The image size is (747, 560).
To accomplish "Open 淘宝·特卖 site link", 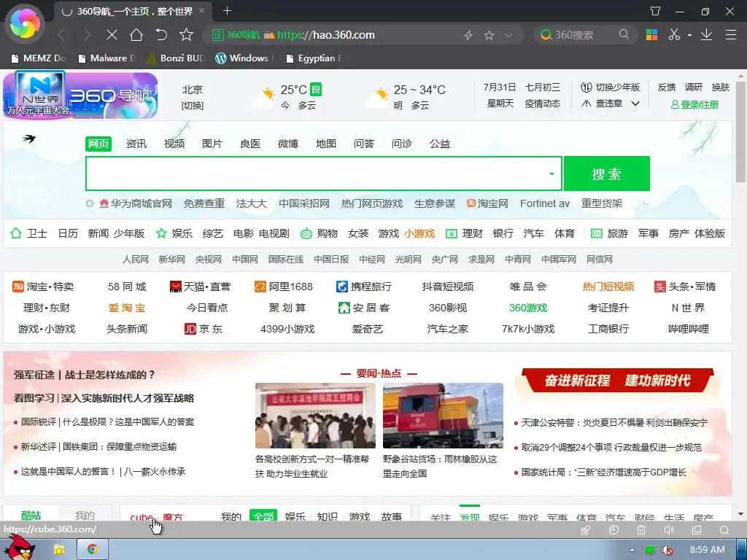I will (x=43, y=287).
